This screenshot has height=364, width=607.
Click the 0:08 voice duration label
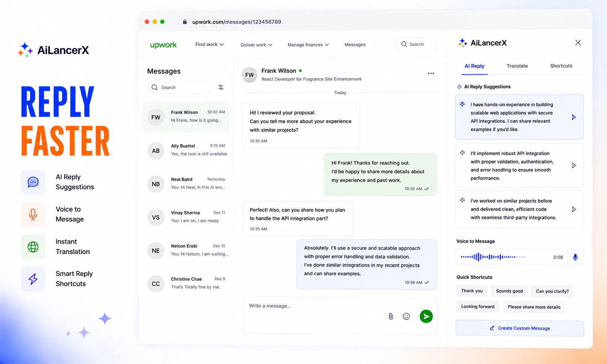coord(558,257)
